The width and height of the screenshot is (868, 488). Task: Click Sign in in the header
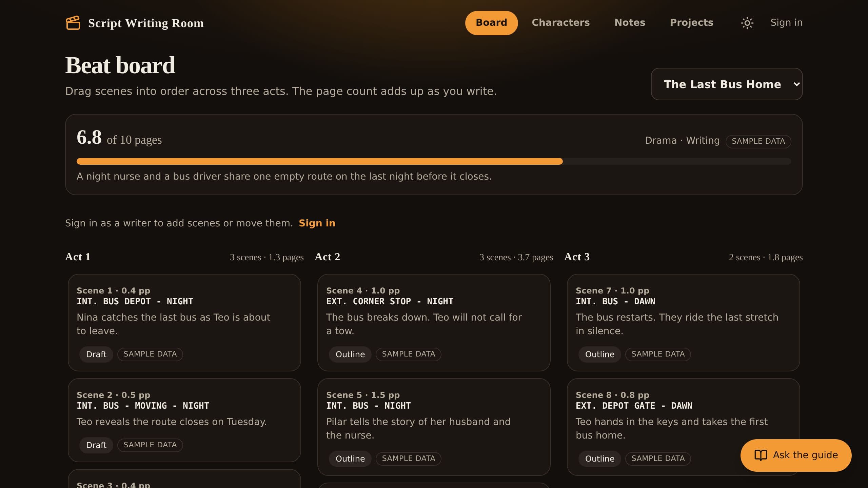coord(786,23)
